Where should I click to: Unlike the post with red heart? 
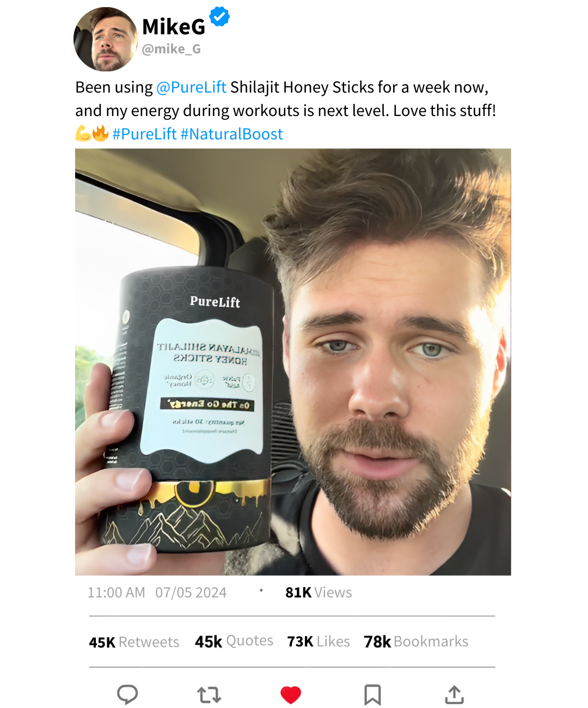click(291, 695)
